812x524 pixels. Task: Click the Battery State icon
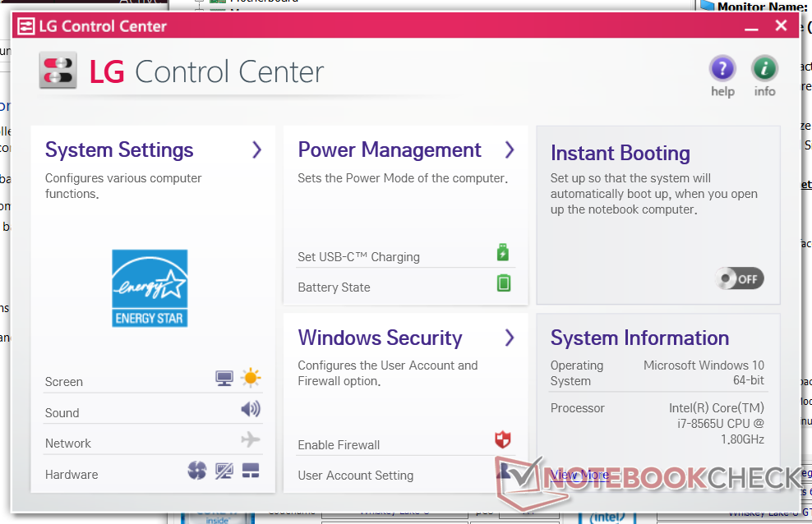pyautogui.click(x=503, y=283)
